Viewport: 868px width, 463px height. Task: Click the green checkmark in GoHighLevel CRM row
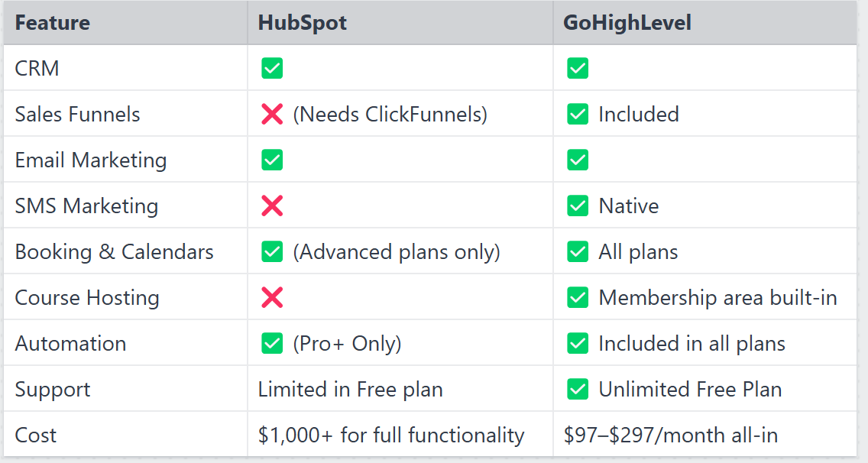click(x=578, y=68)
